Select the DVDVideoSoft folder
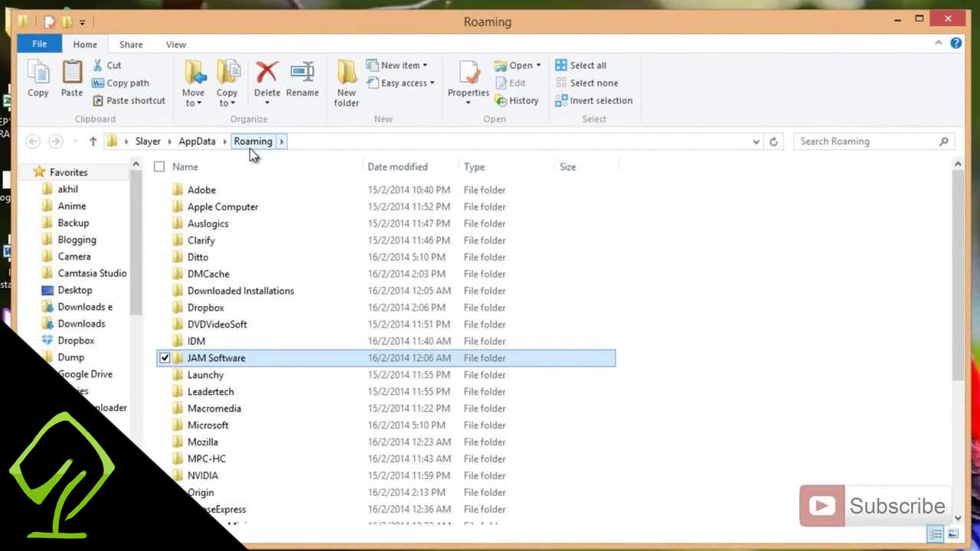This screenshot has width=980, height=551. (217, 324)
